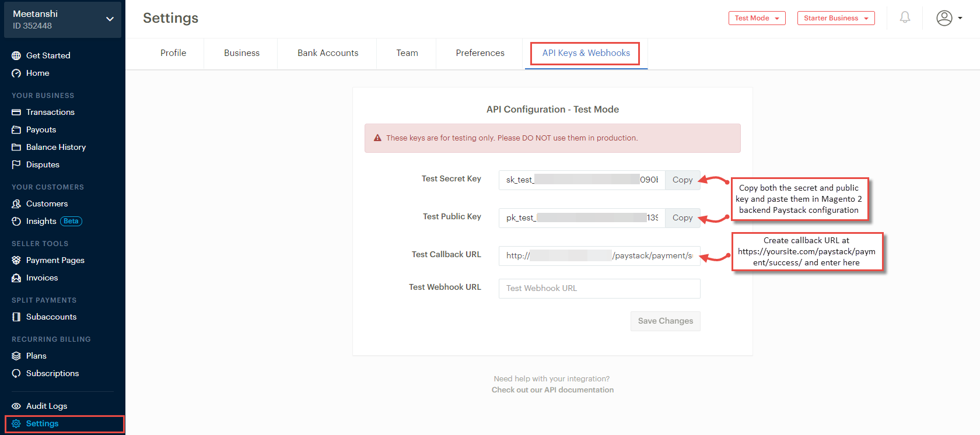Open Invoices from sidebar
Image resolution: width=980 pixels, height=435 pixels.
click(x=42, y=278)
